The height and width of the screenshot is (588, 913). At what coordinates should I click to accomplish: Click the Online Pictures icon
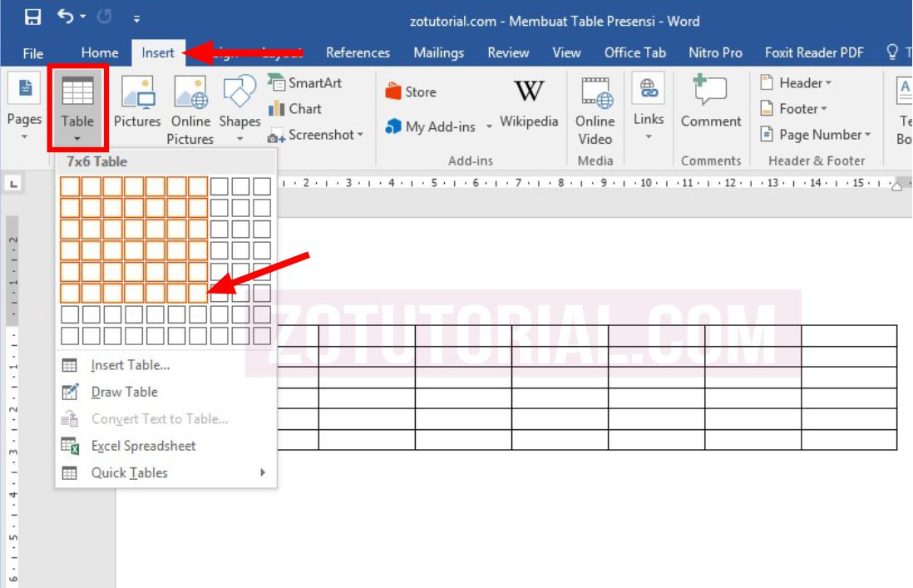[x=190, y=92]
